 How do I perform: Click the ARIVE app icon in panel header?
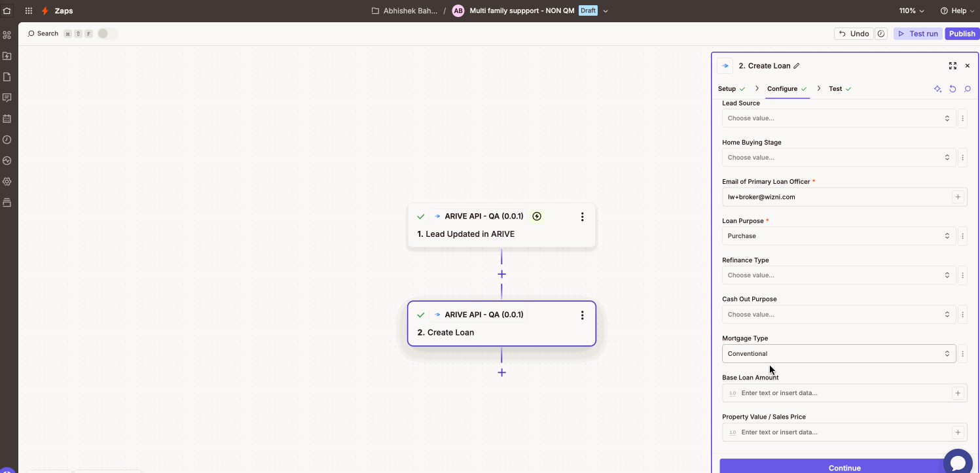[x=725, y=65]
